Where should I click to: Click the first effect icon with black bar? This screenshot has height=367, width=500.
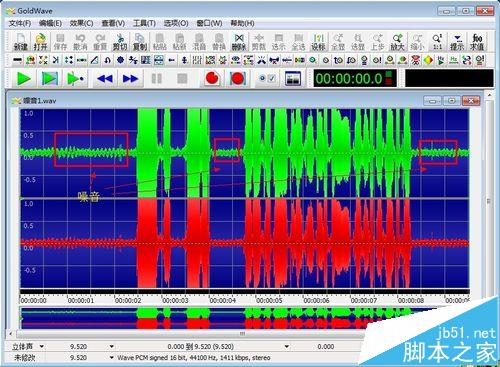[x=17, y=60]
